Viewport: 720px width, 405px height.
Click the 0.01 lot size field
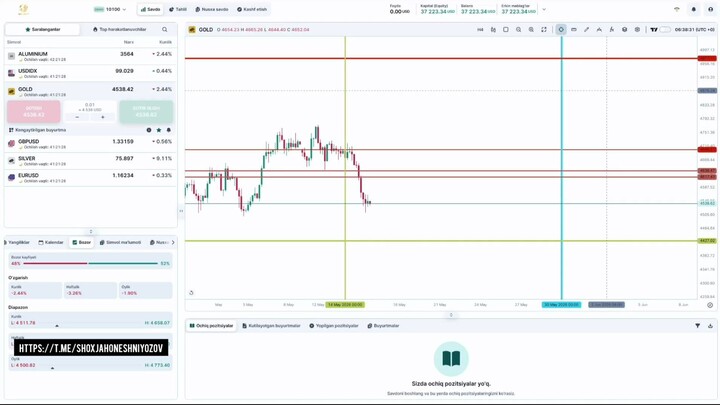tap(90, 105)
